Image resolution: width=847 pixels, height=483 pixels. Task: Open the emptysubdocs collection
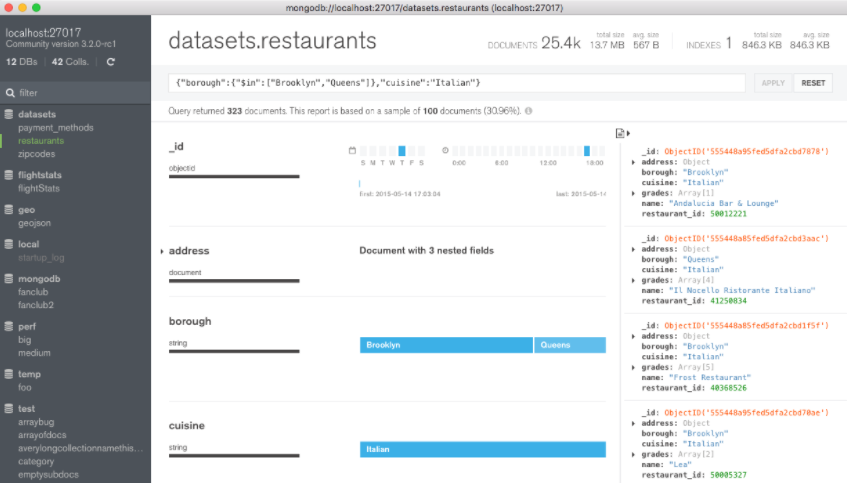tap(48, 474)
